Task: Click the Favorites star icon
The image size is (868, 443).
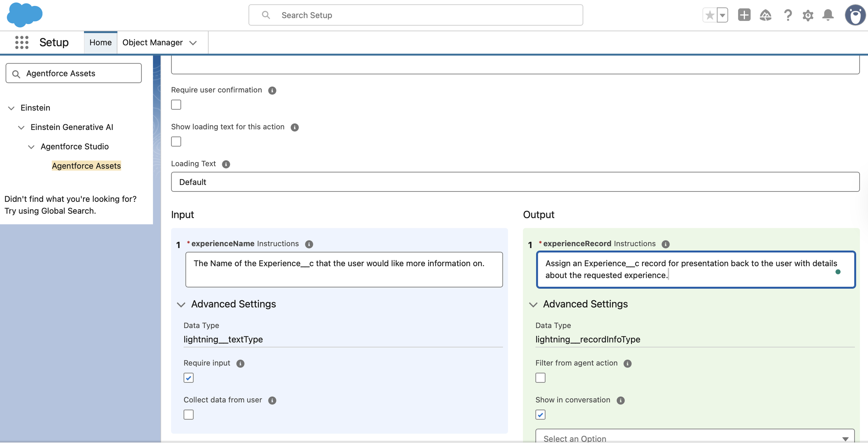Action: 710,15
